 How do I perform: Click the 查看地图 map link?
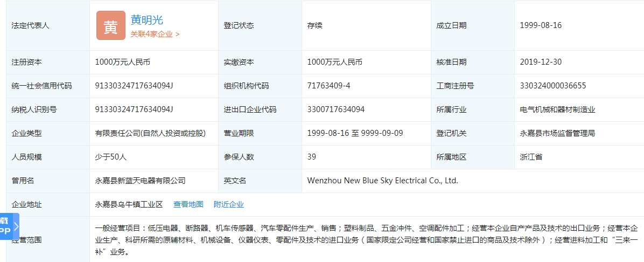pos(188,204)
